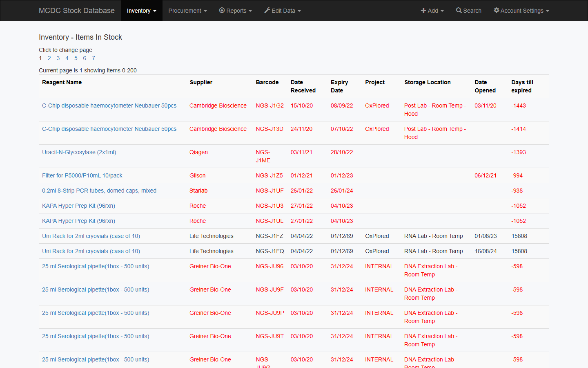Go to page 2 of inventory
Image resolution: width=588 pixels, height=368 pixels.
[49, 58]
